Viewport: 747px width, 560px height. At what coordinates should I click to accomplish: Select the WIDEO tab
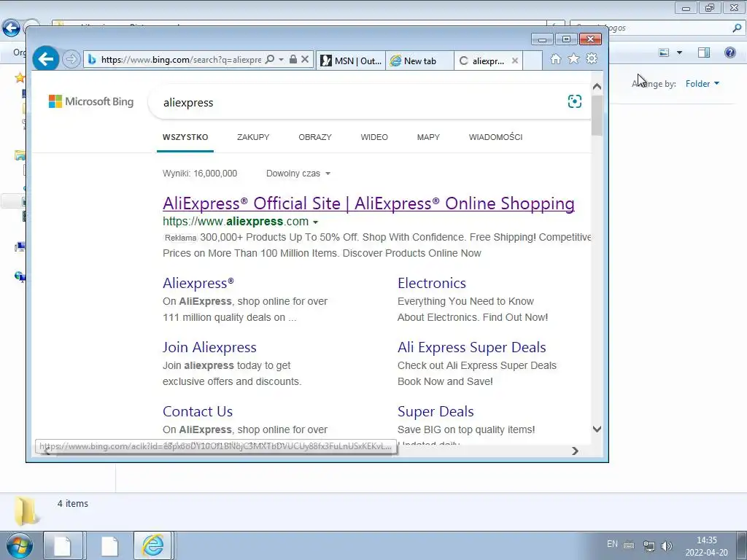(374, 137)
